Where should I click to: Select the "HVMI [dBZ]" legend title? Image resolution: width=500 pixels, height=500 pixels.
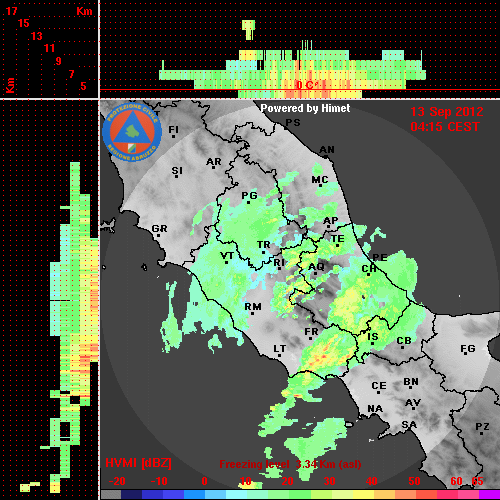coord(138,463)
